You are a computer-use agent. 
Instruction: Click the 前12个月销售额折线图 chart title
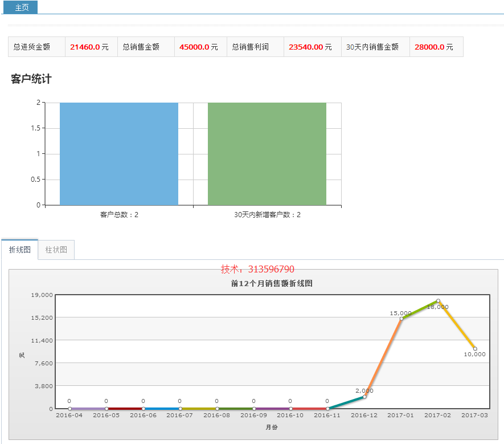[x=272, y=283]
